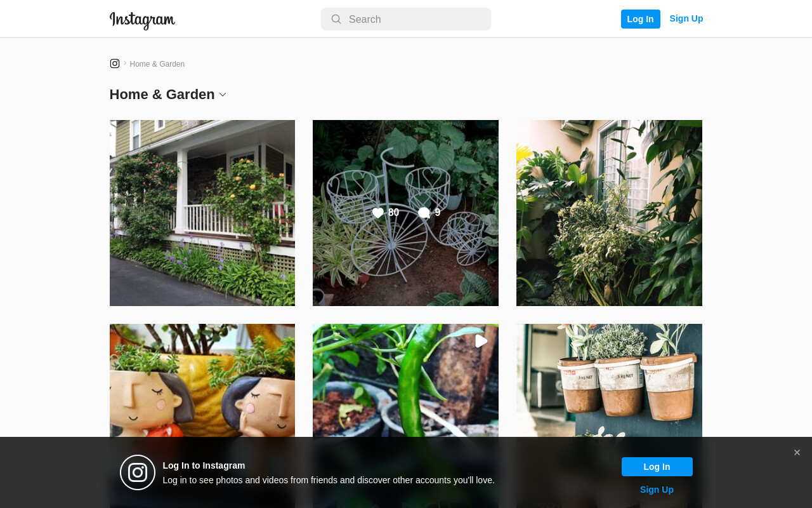Click the video icon on chili pepper post
Viewport: 812px width, 508px height.
(x=481, y=342)
